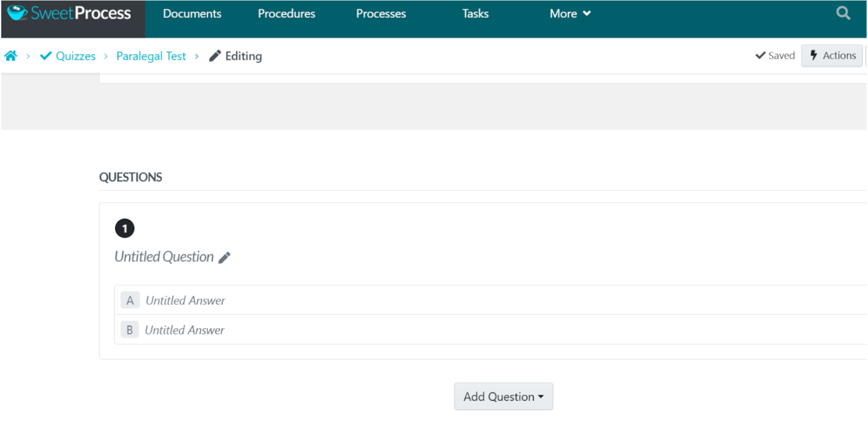
Task: Click the Actions button
Action: pyautogui.click(x=832, y=56)
